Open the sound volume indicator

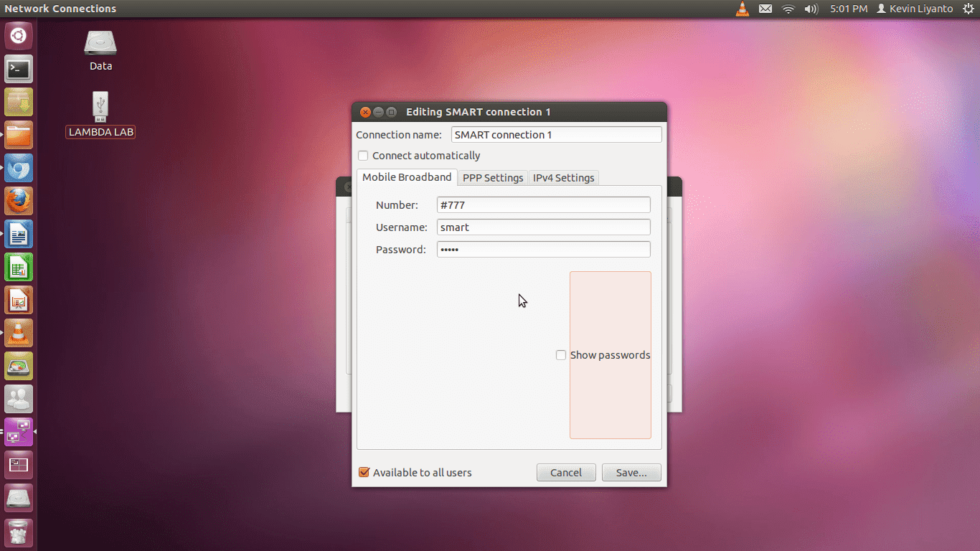tap(811, 9)
